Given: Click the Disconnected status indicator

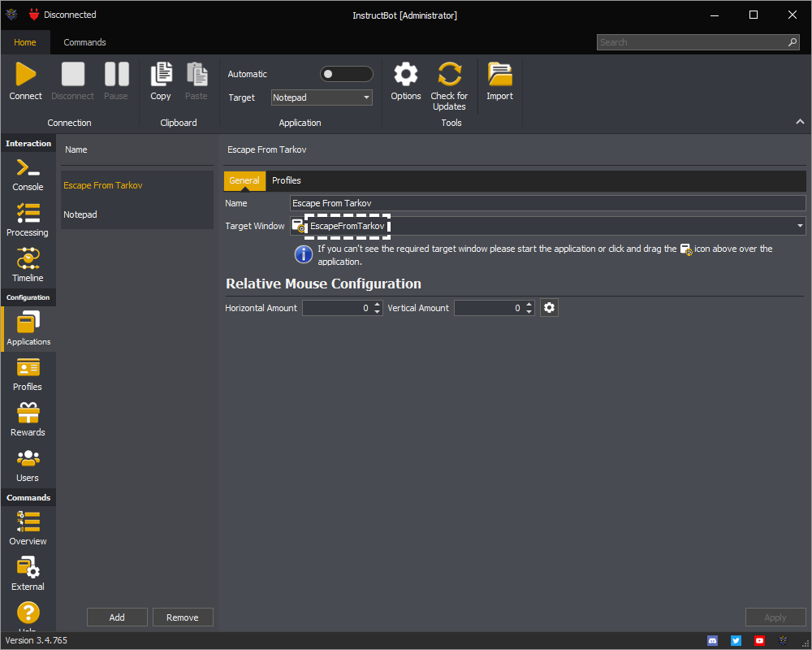Looking at the screenshot, I should pyautogui.click(x=63, y=15).
